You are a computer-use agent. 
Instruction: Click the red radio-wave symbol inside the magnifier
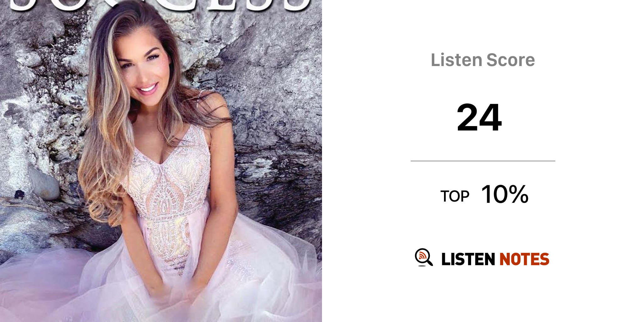[422, 256]
